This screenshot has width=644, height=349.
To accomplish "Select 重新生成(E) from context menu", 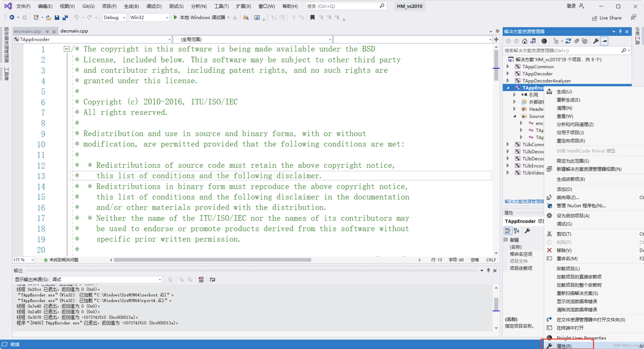I will click(568, 100).
